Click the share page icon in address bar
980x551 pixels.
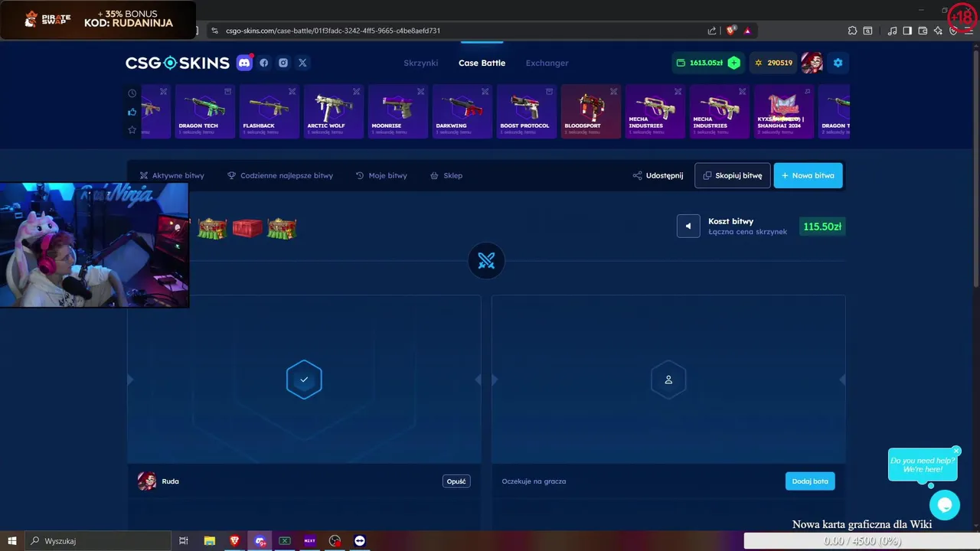(712, 31)
